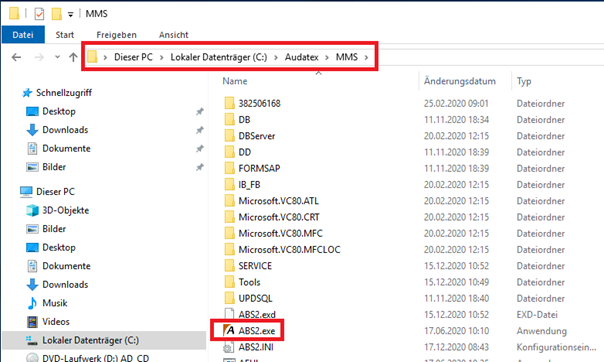604x362 pixels.
Task: Open the recent locations dropdown arrow
Action: point(57,57)
